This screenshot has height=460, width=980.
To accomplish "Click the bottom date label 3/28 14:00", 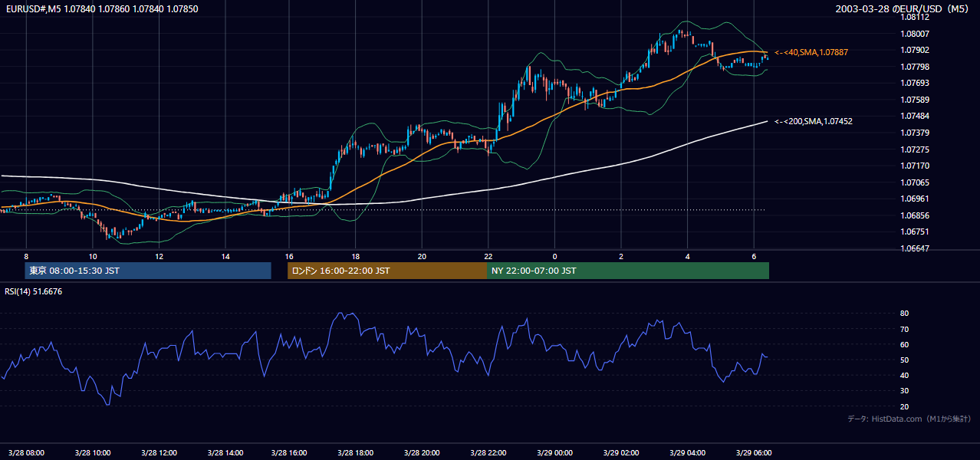I will tap(225, 453).
